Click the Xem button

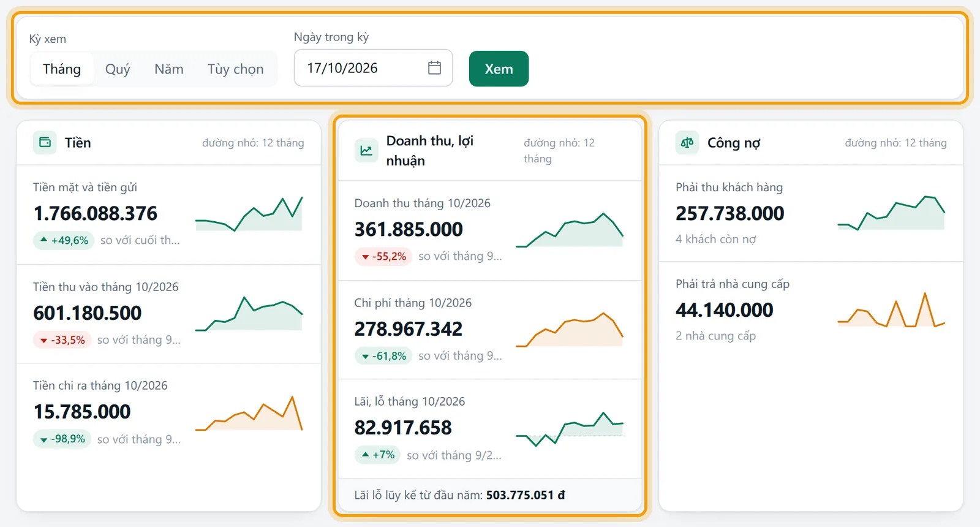click(x=499, y=69)
